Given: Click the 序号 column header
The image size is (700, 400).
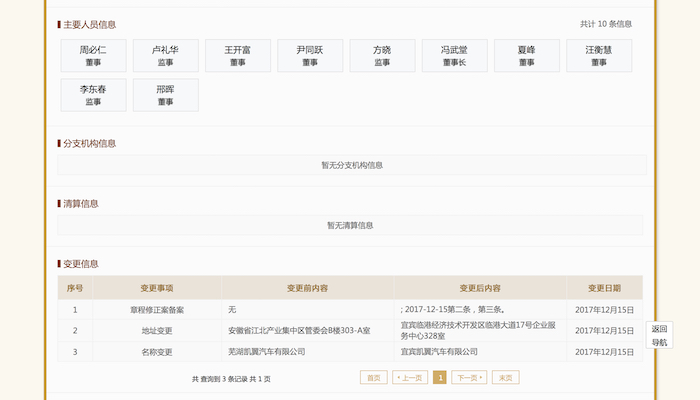Looking at the screenshot, I should 75,288.
